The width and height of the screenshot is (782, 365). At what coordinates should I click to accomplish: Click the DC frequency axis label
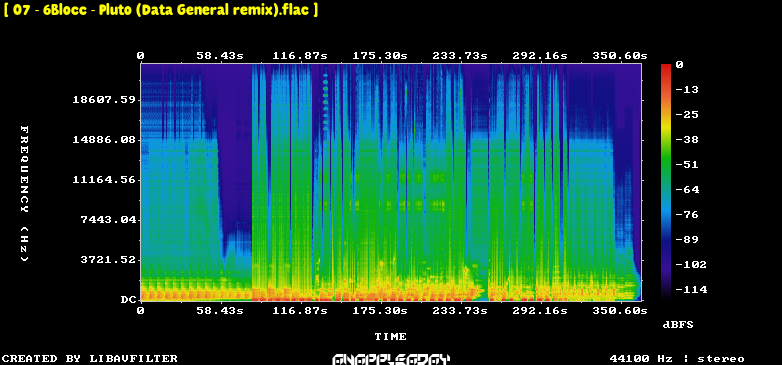[128, 300]
